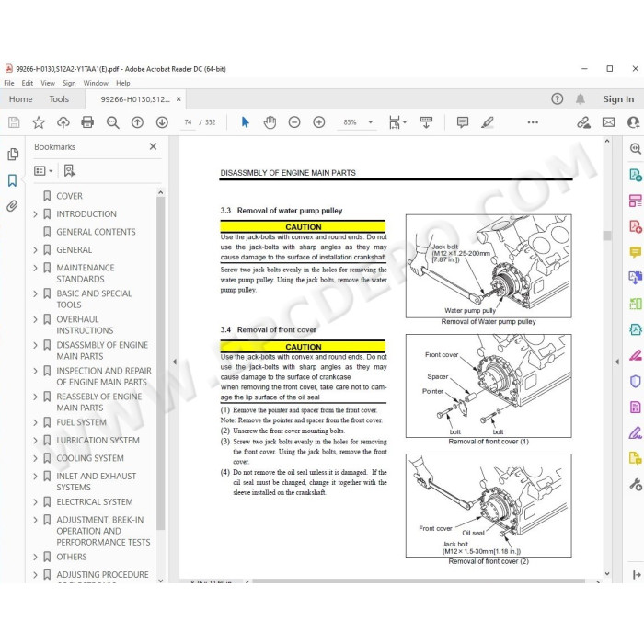
Task: Expand MAINTENANCE STANDARDS bookmark
Action: coord(35,268)
